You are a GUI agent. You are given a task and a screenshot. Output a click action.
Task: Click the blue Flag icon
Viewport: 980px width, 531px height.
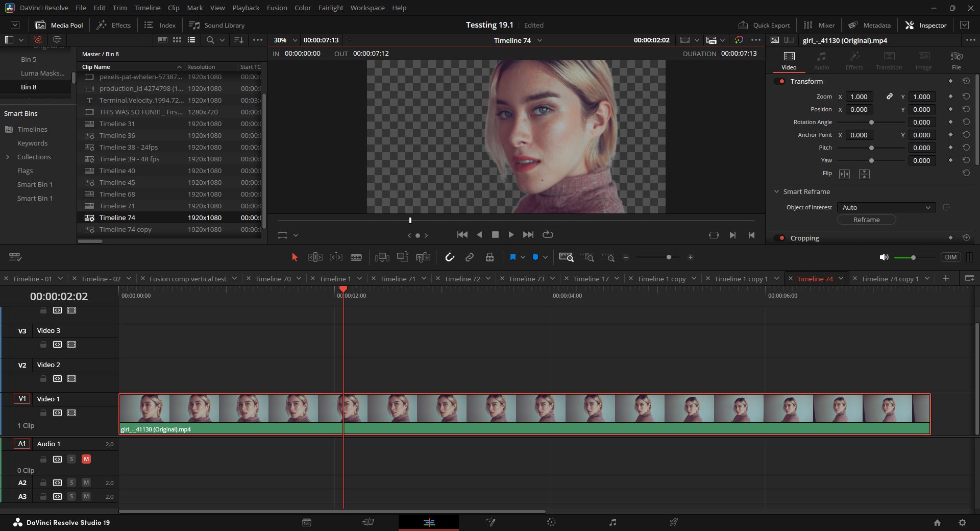click(x=513, y=257)
